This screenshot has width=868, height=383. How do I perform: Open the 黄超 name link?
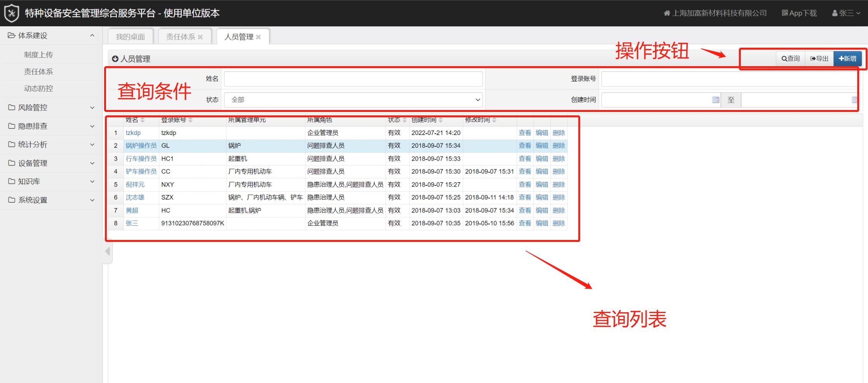pos(132,210)
